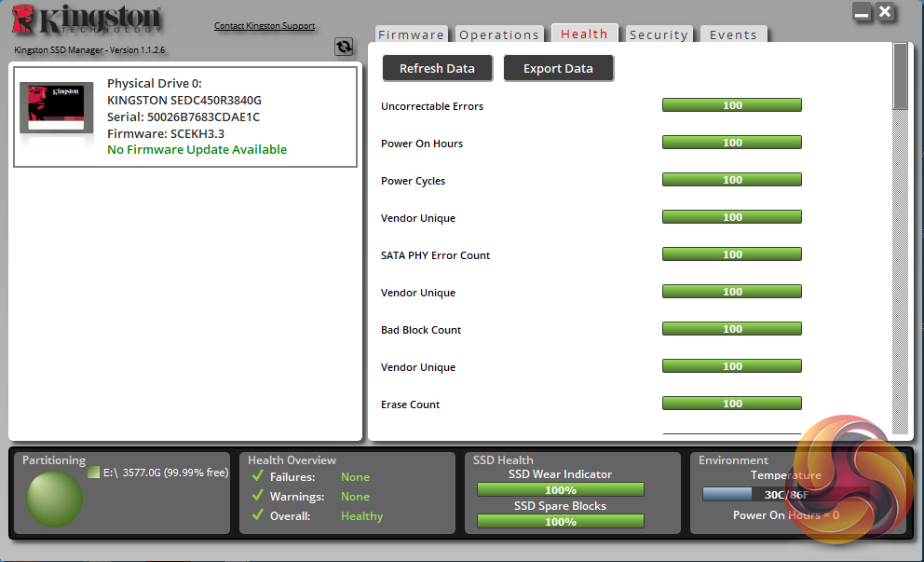924x562 pixels.
Task: Click the refresh drive list icon
Action: 344,47
